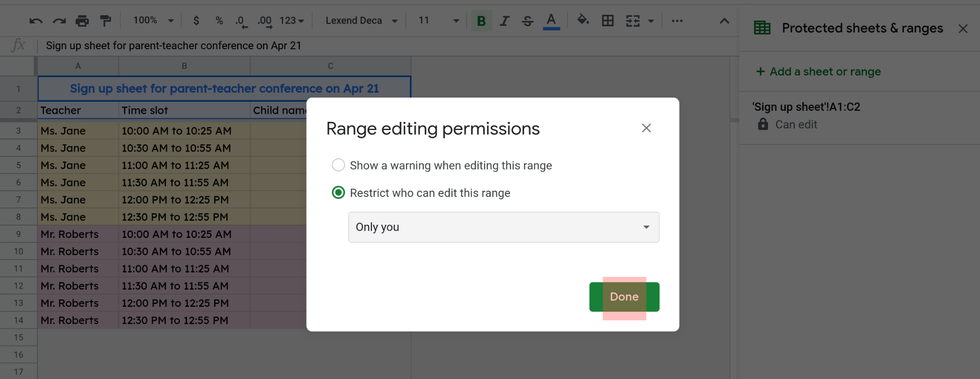Close the Protected sheets & ranges panel
980x379 pixels.
tap(963, 29)
